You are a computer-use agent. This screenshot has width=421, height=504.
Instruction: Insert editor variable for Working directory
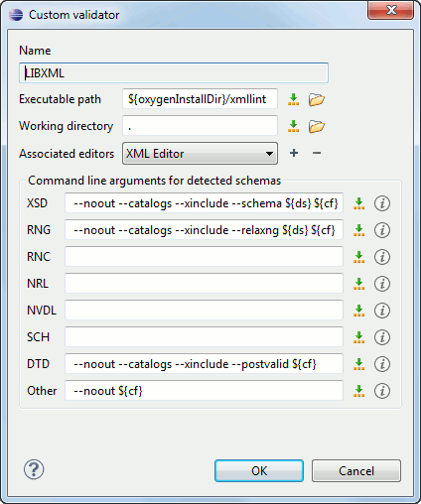point(293,126)
